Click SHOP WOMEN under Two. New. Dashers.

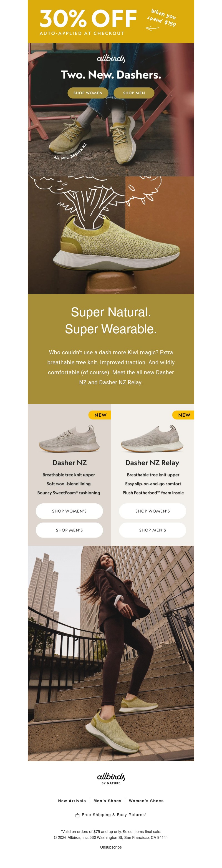pos(88,93)
